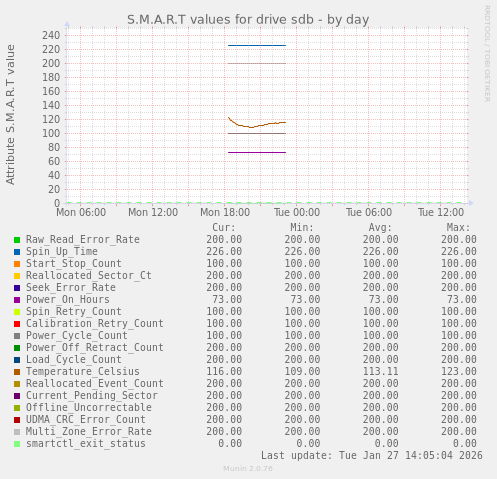497x479 pixels.
Task: Click the Spin_Up_Time blue color swatch
Action: click(x=17, y=252)
